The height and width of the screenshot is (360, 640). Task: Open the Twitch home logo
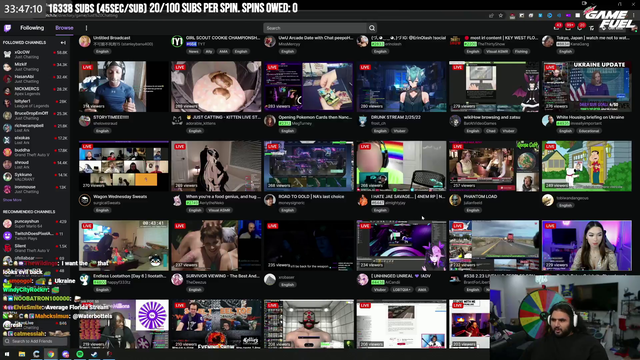point(7,28)
